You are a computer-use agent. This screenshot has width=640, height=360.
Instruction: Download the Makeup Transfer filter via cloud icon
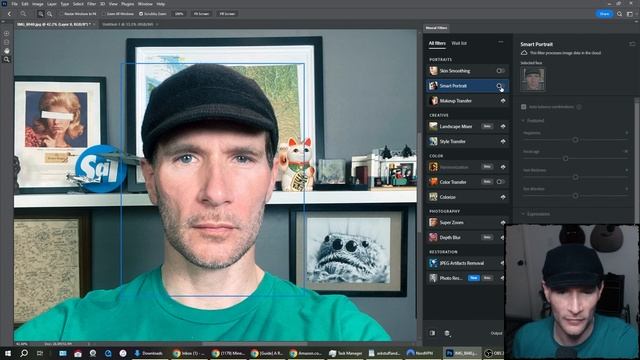click(503, 101)
